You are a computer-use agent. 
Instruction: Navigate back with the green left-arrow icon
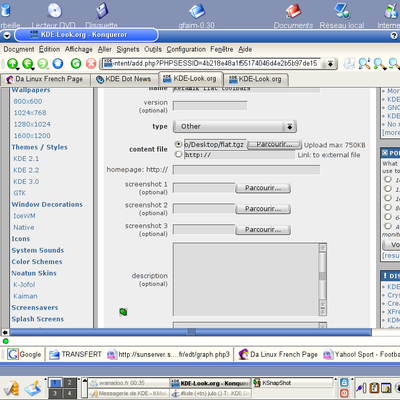pyautogui.click(x=28, y=63)
